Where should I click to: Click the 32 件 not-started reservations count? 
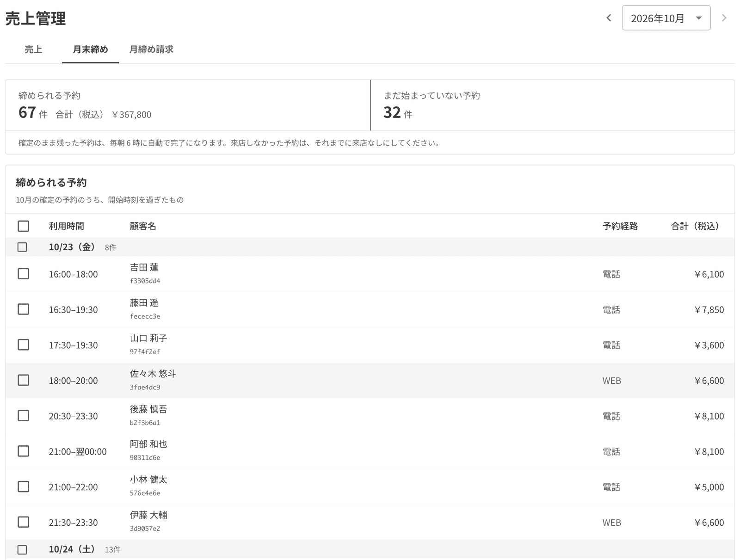click(x=398, y=113)
